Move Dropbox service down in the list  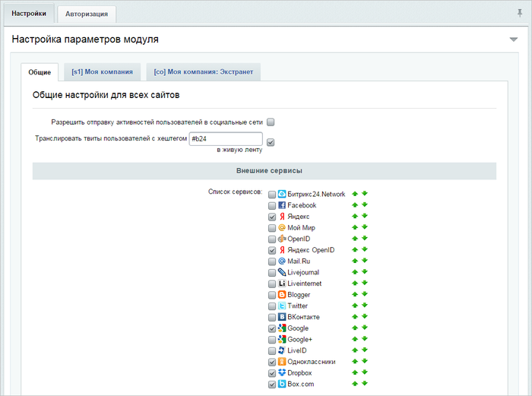(365, 372)
